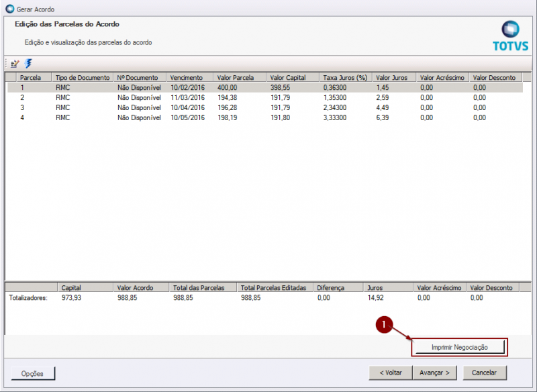Click the Valor Parcela column header
This screenshot has width=537, height=392.
239,78
